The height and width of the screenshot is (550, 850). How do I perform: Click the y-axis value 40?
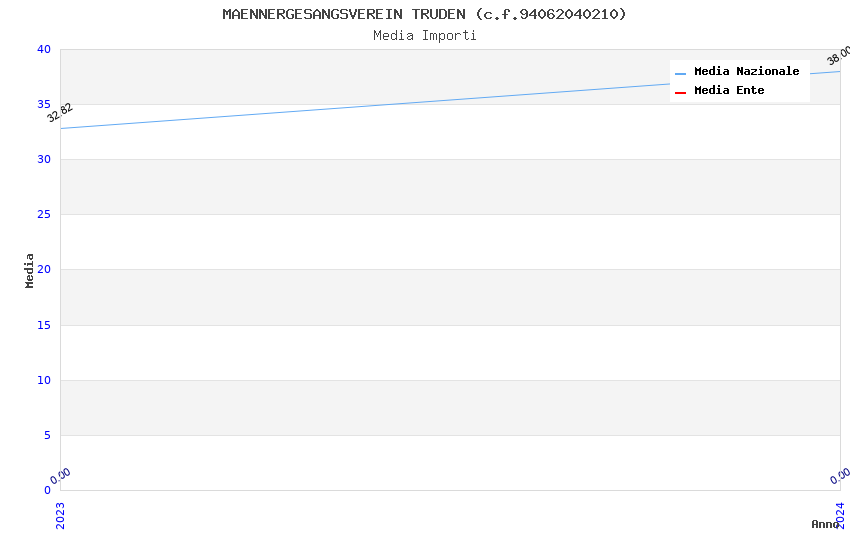[x=44, y=49]
